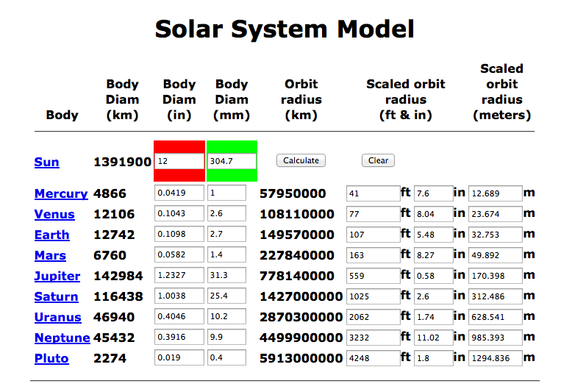Screen dimensions: 572x392
Task: Click Uranus orbit meters field 628.541
Action: [496, 317]
